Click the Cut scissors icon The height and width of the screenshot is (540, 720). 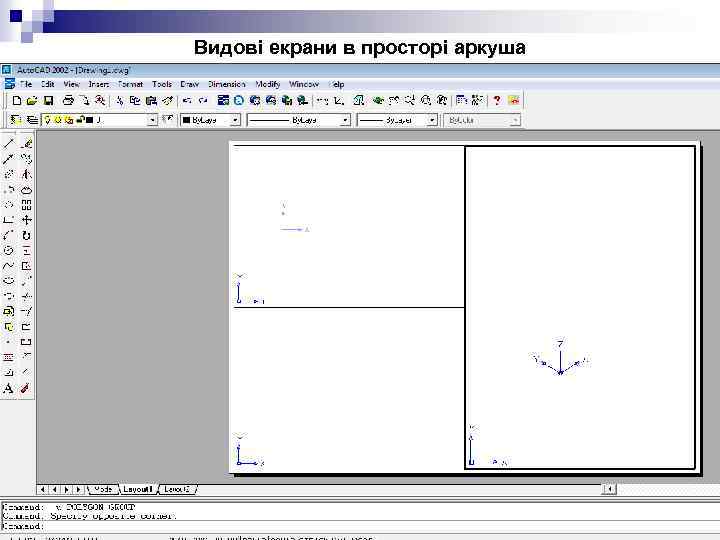[119, 100]
